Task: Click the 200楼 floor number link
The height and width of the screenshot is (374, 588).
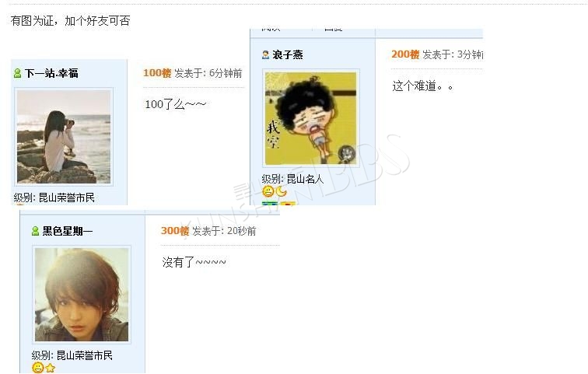Action: tap(405, 54)
